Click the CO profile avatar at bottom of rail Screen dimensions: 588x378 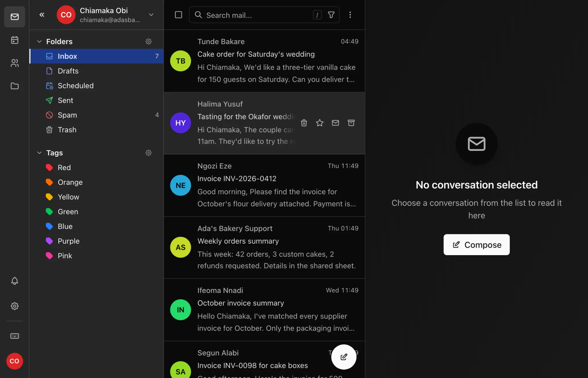point(15,361)
